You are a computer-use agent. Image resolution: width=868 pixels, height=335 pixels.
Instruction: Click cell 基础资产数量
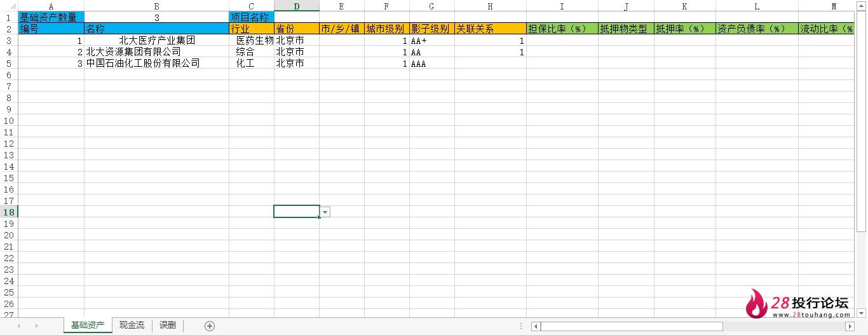(51, 17)
